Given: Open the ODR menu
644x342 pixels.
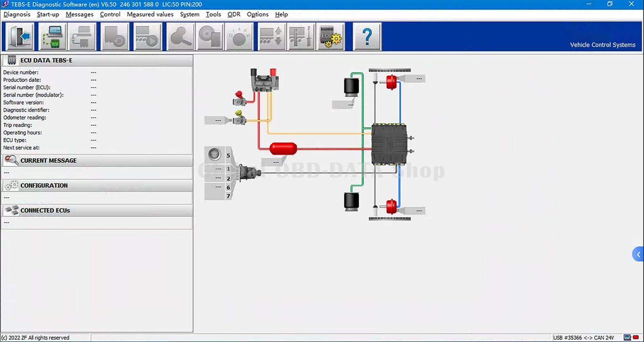Looking at the screenshot, I should [234, 14].
